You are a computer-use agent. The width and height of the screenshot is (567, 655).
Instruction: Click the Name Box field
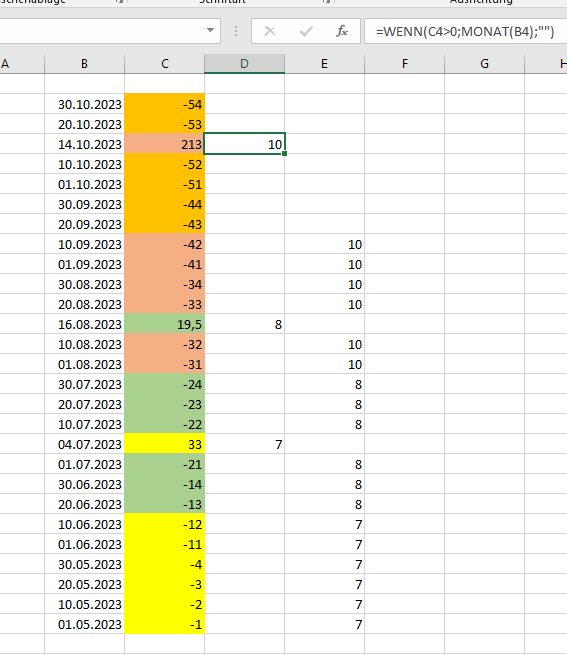tap(102, 31)
